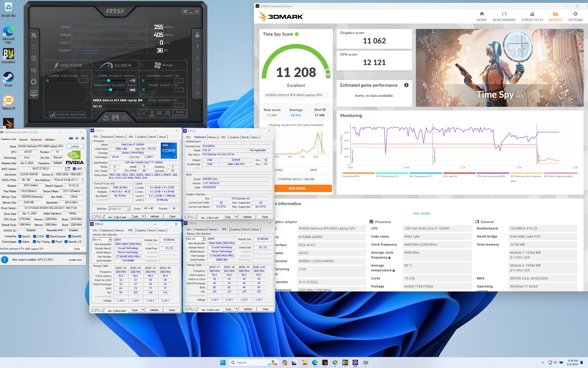Screen dimensions: 588x368
Task: Open Steam desktop shortcut
Action: (8, 79)
